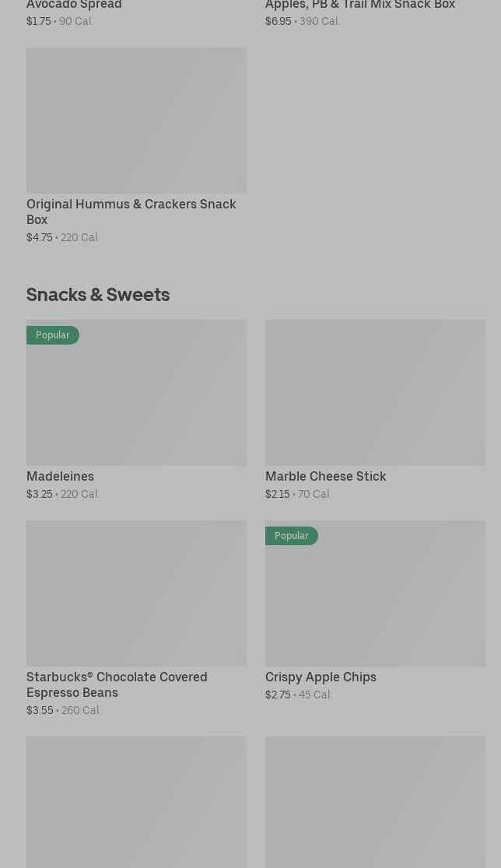Select the Crispy Apple Chips title
The image size is (501, 868).
click(321, 677)
